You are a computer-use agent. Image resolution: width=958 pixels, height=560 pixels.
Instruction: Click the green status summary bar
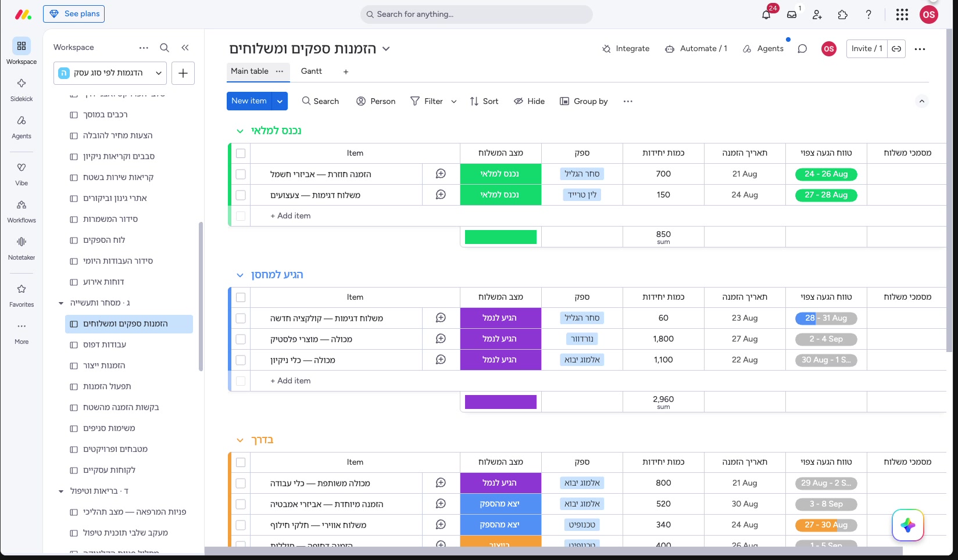click(501, 237)
